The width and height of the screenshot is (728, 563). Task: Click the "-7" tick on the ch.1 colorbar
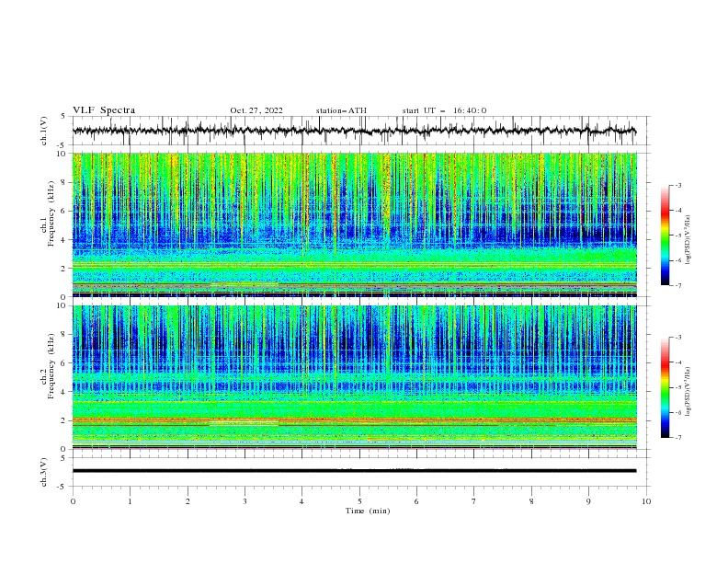(678, 285)
